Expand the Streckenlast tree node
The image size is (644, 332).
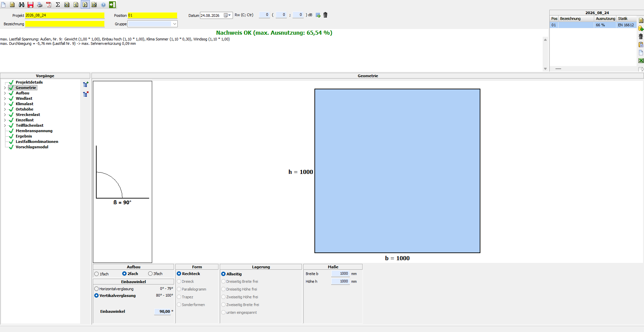click(x=5, y=115)
